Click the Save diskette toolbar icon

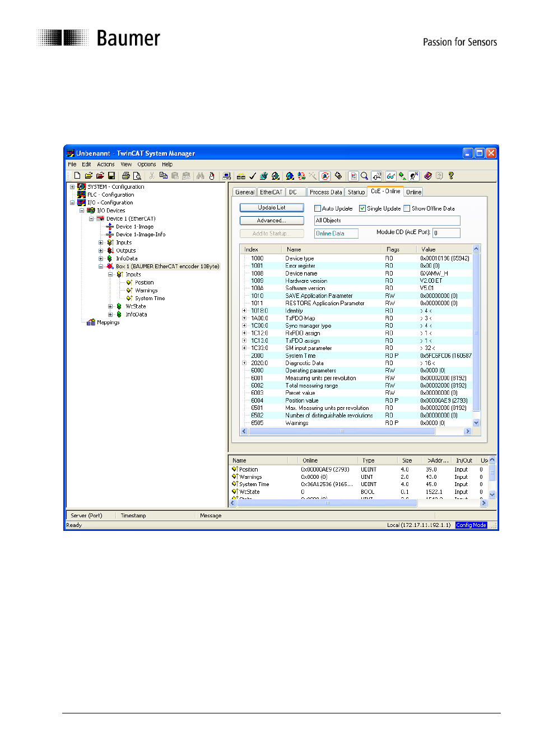point(111,176)
